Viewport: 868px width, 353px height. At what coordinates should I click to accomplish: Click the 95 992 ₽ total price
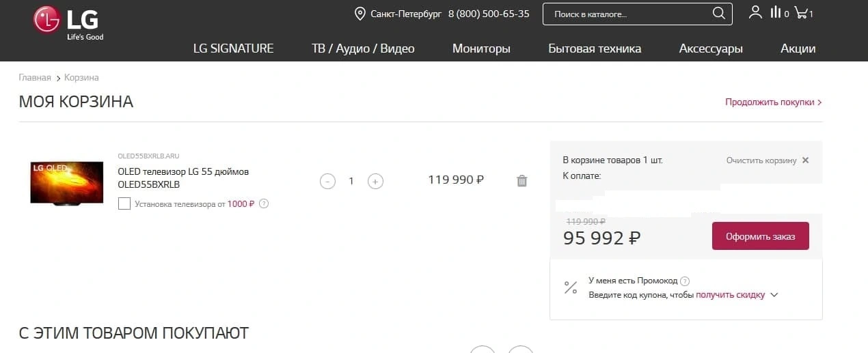[601, 238]
